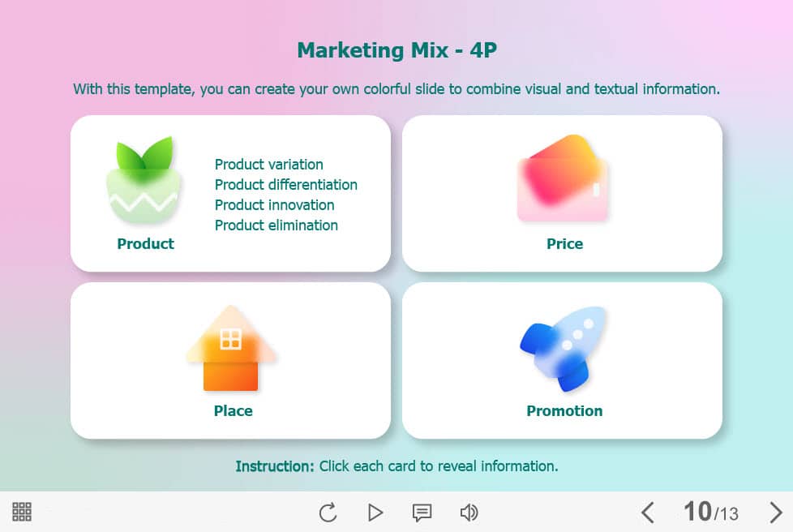Click the replay slide icon
Viewport: 793px width, 532px height.
coord(328,513)
